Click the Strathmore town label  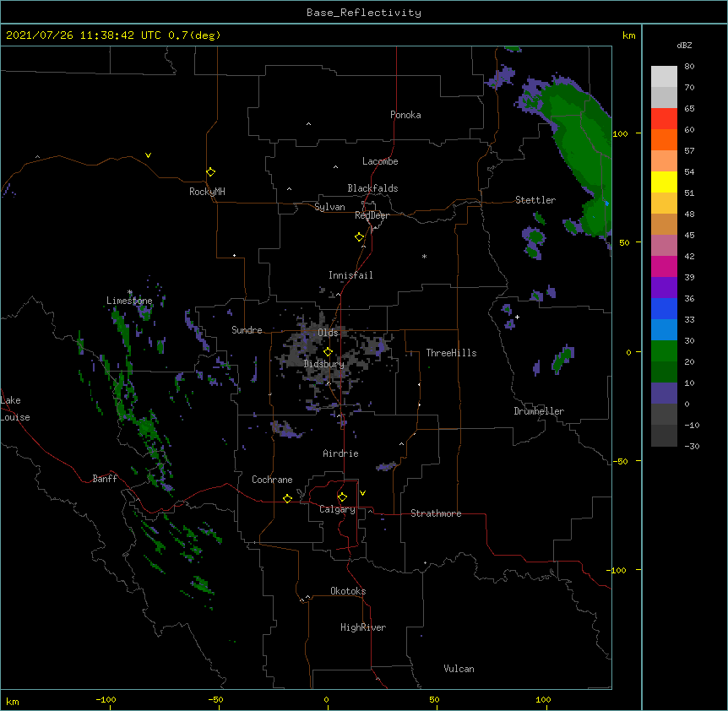tap(436, 513)
